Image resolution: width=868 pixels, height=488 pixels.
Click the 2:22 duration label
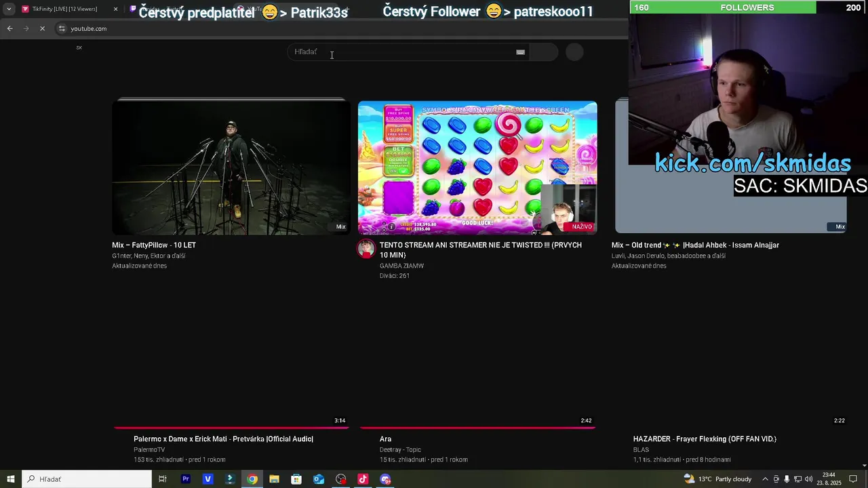[x=839, y=420]
